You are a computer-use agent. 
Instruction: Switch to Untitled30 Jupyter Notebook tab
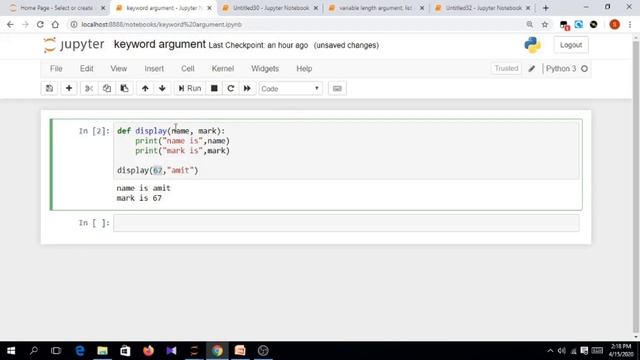(x=271, y=8)
